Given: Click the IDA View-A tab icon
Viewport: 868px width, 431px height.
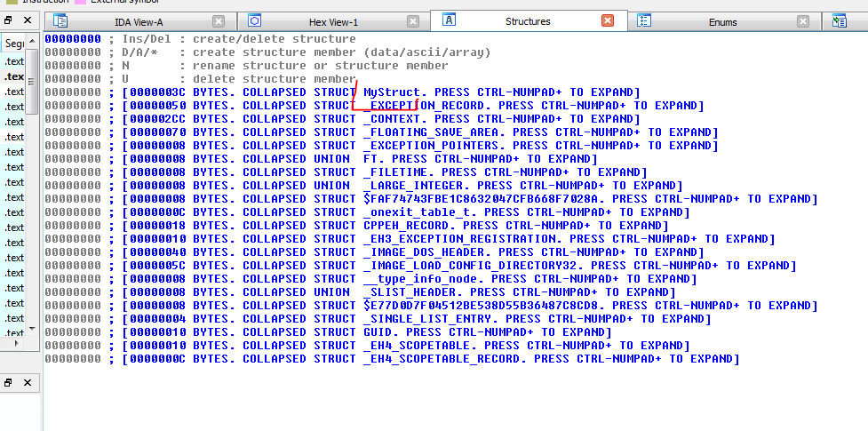Looking at the screenshot, I should click(x=60, y=20).
